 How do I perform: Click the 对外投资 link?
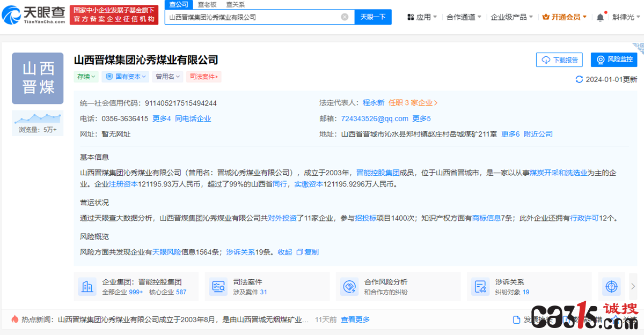[282, 218]
